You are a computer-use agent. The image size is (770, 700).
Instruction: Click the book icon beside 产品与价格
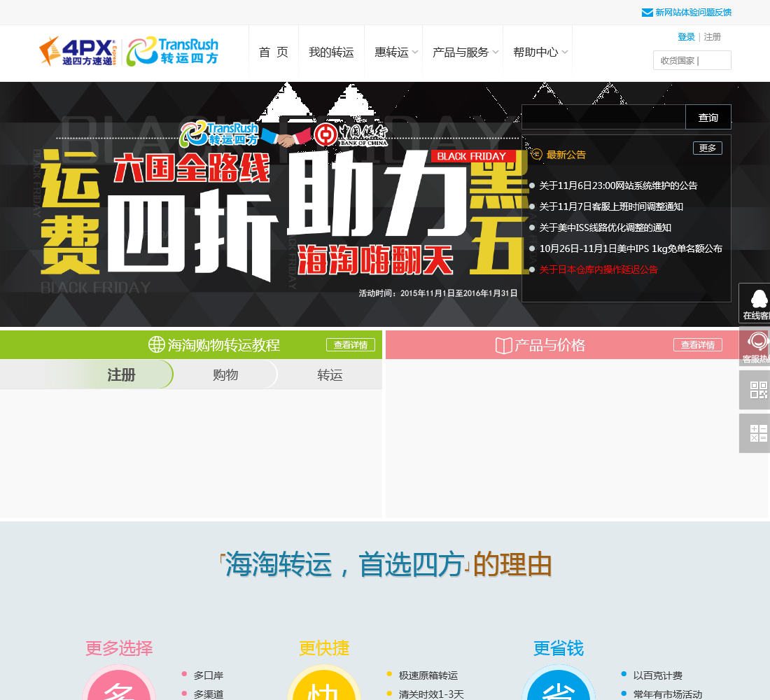click(503, 345)
